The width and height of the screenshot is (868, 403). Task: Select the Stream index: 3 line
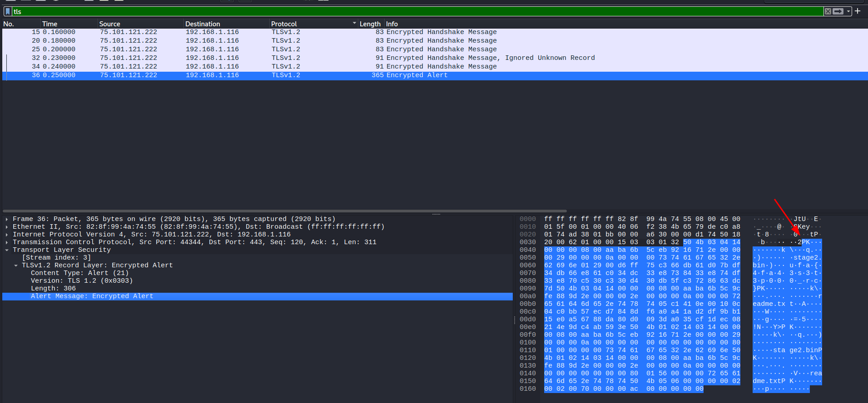click(x=56, y=258)
